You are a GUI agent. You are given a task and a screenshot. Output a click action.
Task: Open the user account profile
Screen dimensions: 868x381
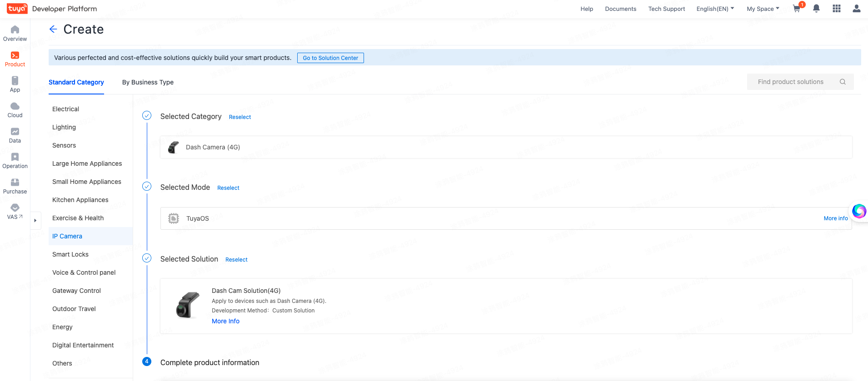857,9
